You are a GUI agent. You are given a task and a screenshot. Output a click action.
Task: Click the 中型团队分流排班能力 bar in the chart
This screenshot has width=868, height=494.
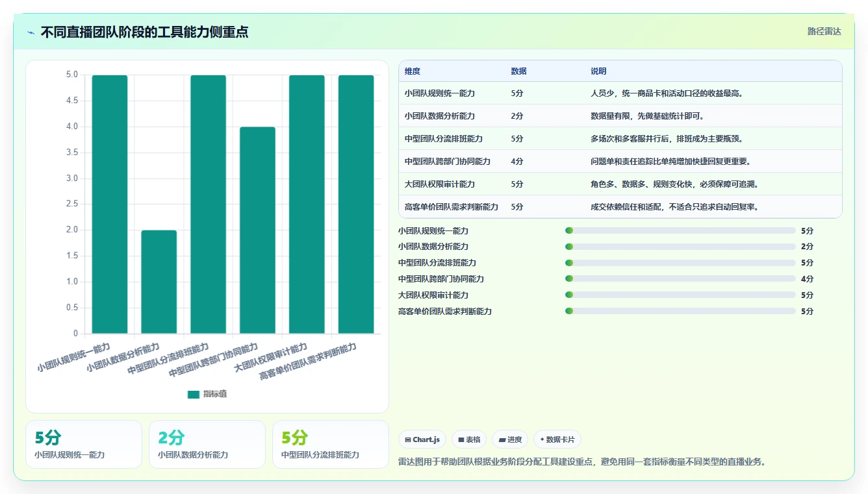(x=209, y=204)
